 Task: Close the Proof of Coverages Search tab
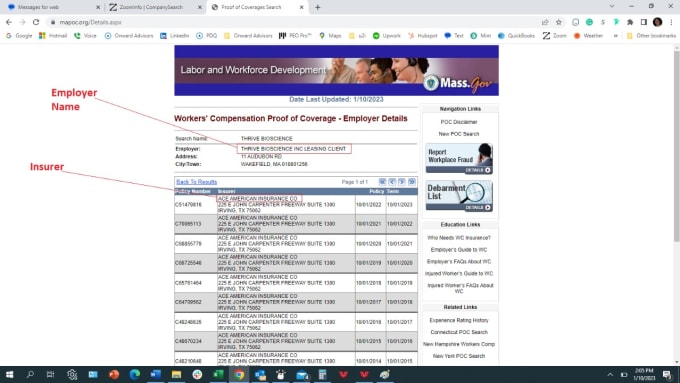[x=302, y=7]
